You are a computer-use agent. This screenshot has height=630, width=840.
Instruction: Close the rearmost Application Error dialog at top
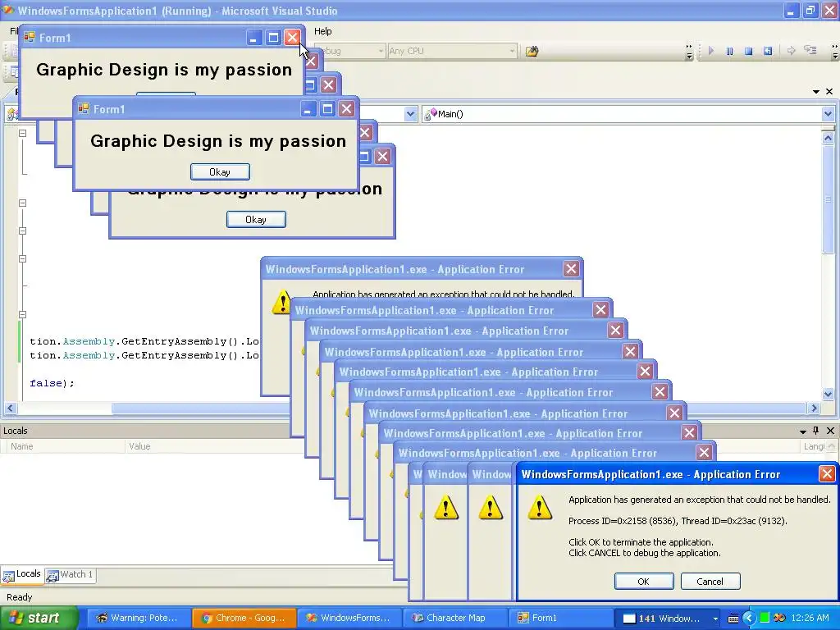pyautogui.click(x=571, y=269)
